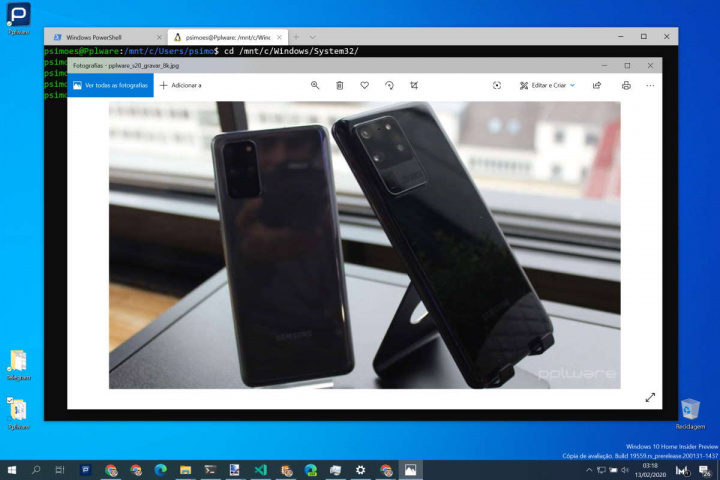
Task: Click Ver todas as fotografias button
Action: [x=111, y=86]
